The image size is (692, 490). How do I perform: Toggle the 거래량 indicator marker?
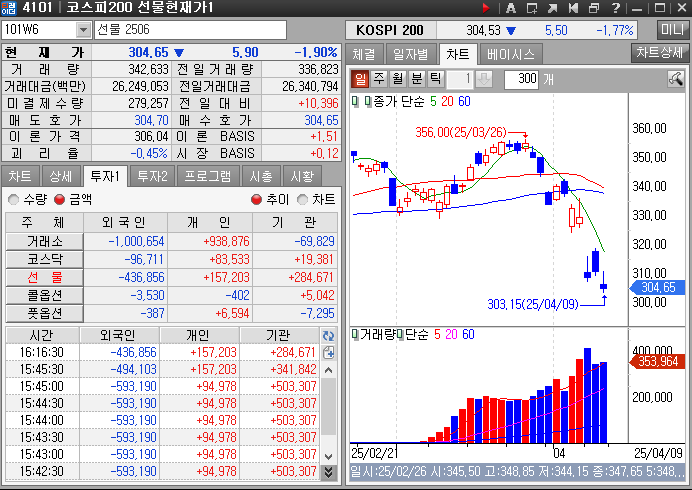click(355, 335)
